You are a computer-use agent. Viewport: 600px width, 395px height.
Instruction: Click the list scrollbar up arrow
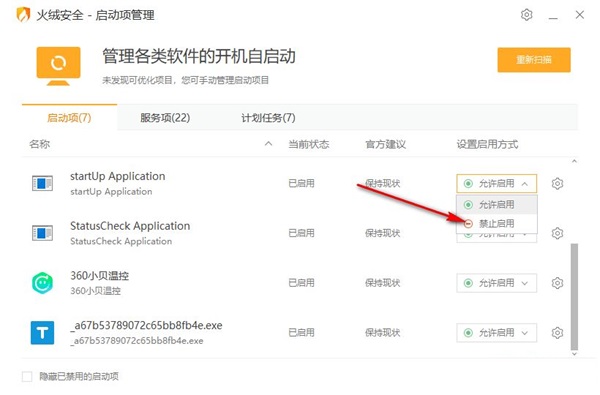tap(574, 162)
